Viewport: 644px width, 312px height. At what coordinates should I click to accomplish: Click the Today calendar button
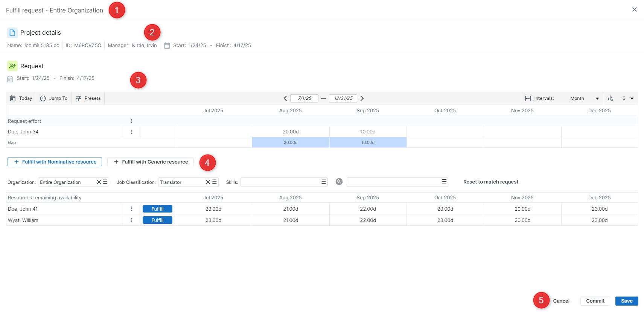21,98
